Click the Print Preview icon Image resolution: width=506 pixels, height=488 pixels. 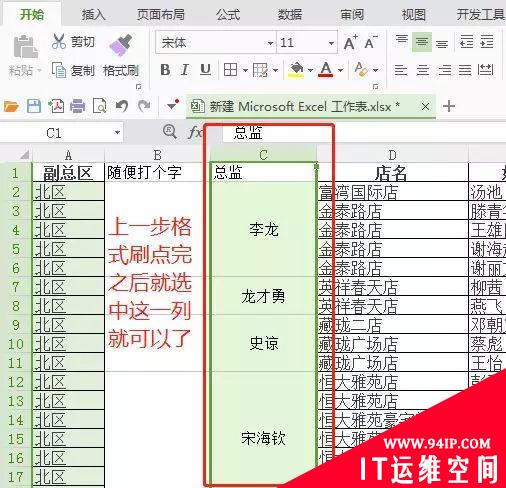click(x=99, y=106)
